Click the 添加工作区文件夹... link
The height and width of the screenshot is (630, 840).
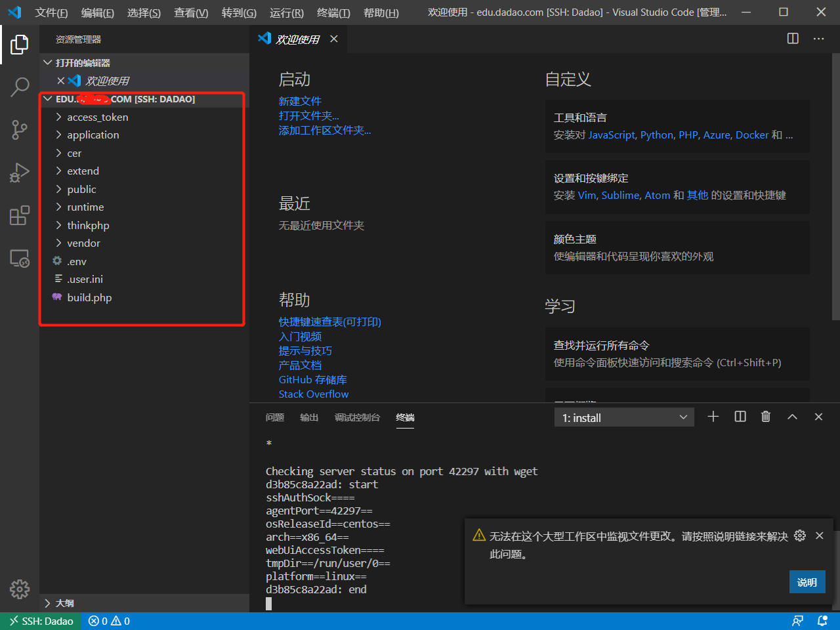click(x=325, y=130)
